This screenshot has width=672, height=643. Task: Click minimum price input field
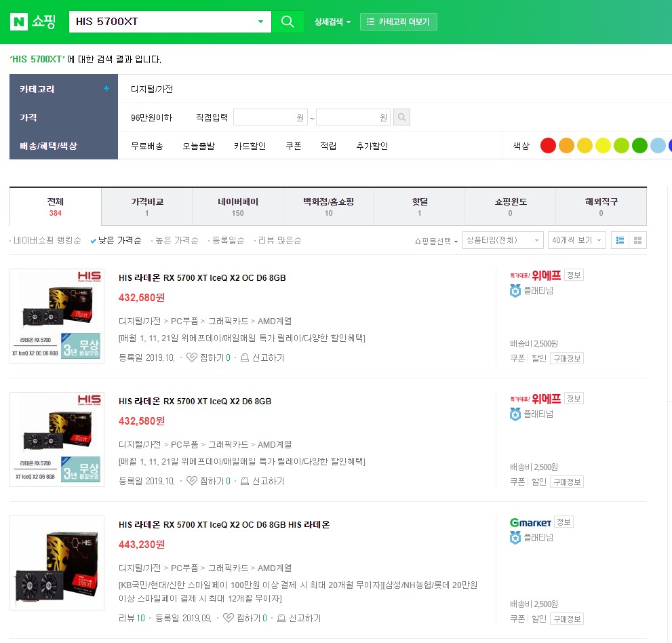[271, 117]
